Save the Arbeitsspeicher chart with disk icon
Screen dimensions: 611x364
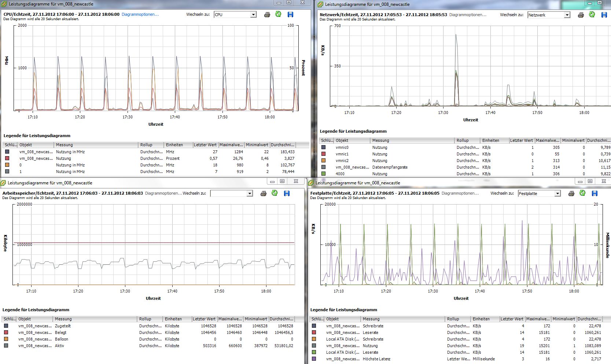pyautogui.click(x=287, y=193)
